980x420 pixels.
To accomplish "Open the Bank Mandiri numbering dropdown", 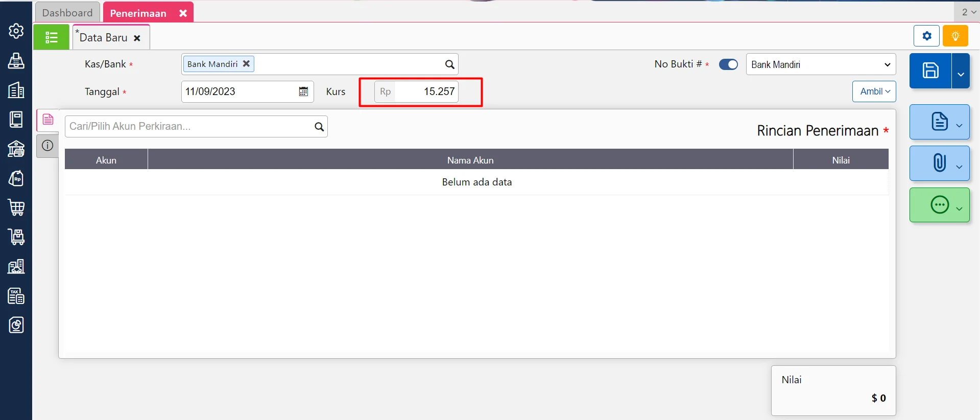I will 820,64.
